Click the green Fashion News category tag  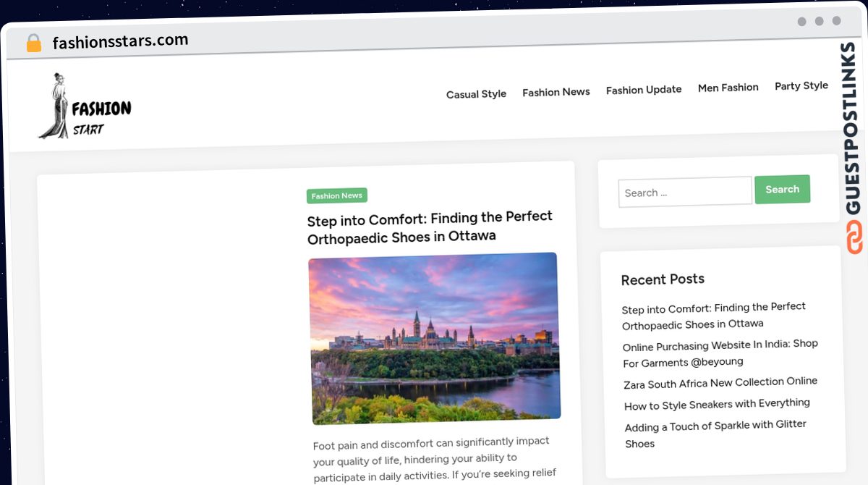tap(337, 195)
